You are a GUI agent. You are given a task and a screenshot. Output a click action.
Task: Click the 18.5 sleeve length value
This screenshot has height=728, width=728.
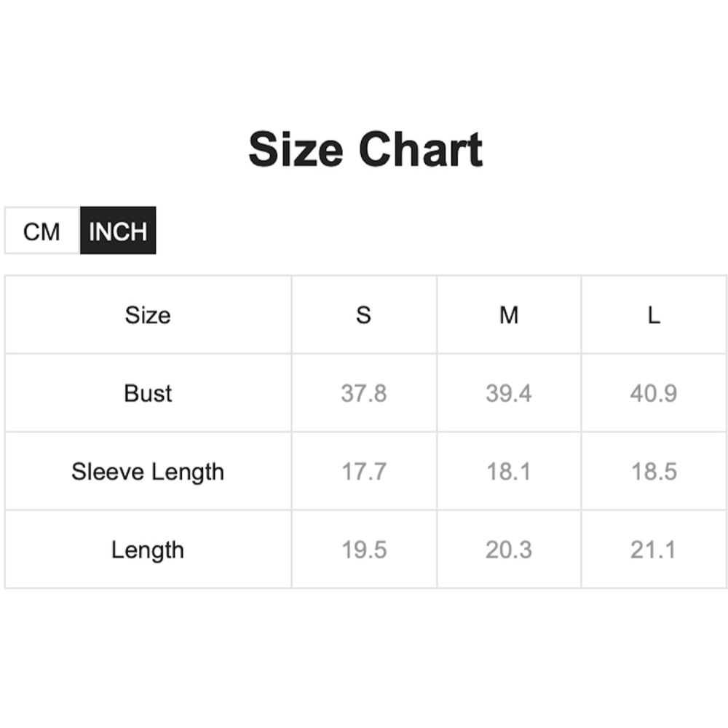pyautogui.click(x=654, y=472)
